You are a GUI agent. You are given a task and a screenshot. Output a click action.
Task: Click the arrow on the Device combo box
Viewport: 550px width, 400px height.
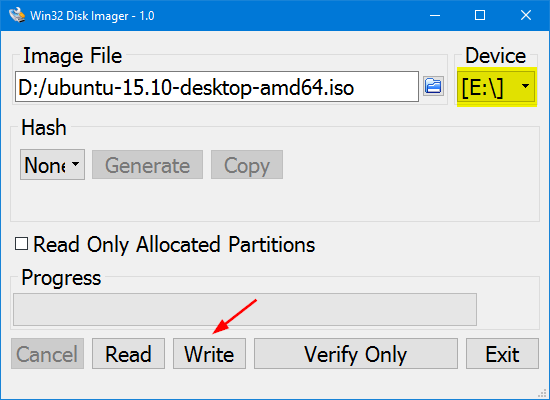(x=525, y=86)
